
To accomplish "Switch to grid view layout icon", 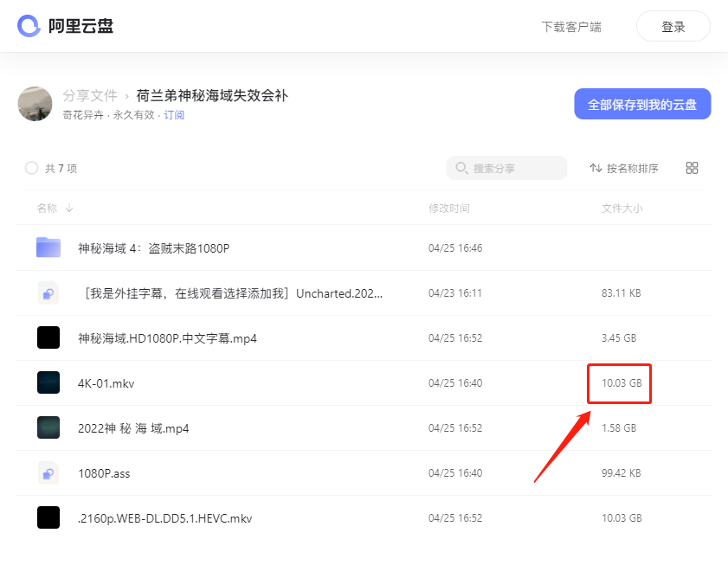I will [x=692, y=168].
